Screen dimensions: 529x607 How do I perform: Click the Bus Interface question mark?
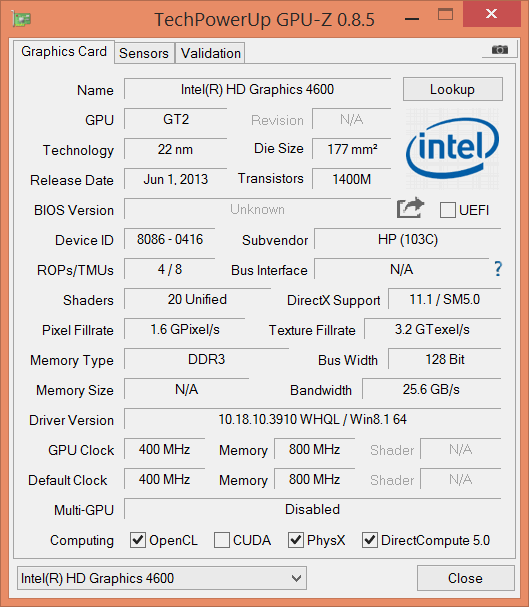tap(498, 269)
